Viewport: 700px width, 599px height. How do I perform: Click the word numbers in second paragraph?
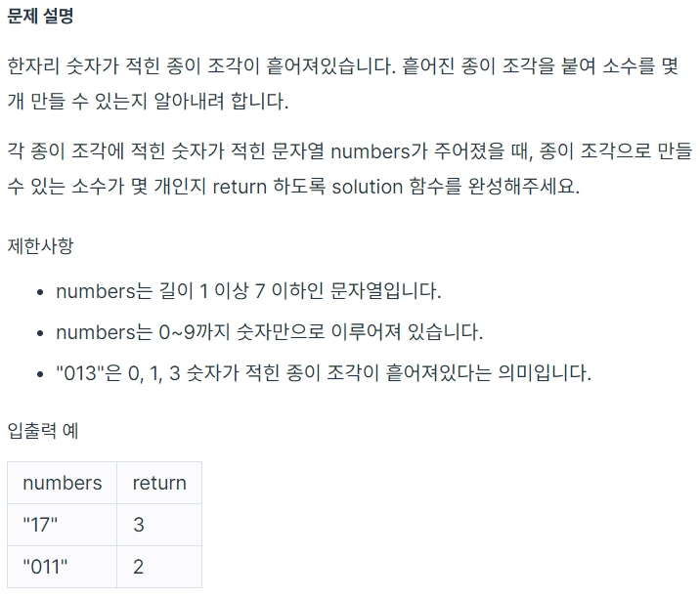coord(371,152)
